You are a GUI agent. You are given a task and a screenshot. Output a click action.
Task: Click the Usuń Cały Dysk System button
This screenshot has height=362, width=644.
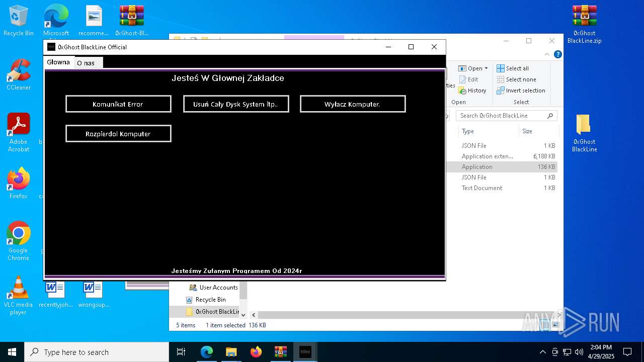click(x=236, y=104)
